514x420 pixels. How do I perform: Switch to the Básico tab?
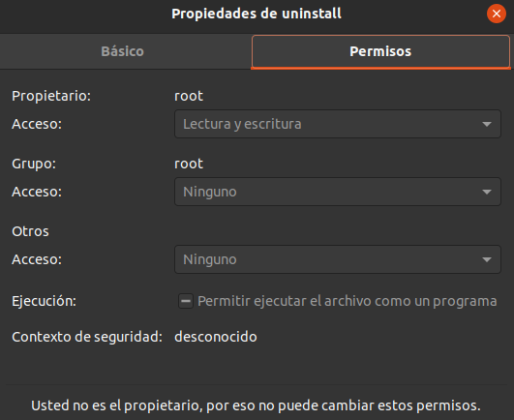coord(122,51)
